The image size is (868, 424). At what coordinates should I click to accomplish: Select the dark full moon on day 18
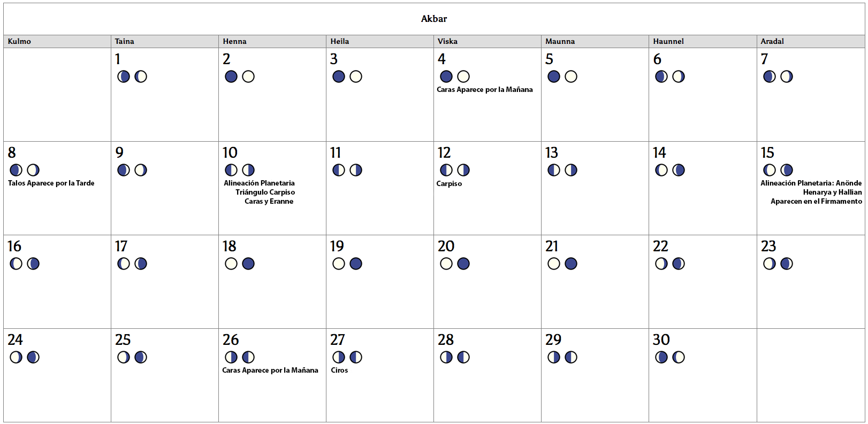click(248, 264)
